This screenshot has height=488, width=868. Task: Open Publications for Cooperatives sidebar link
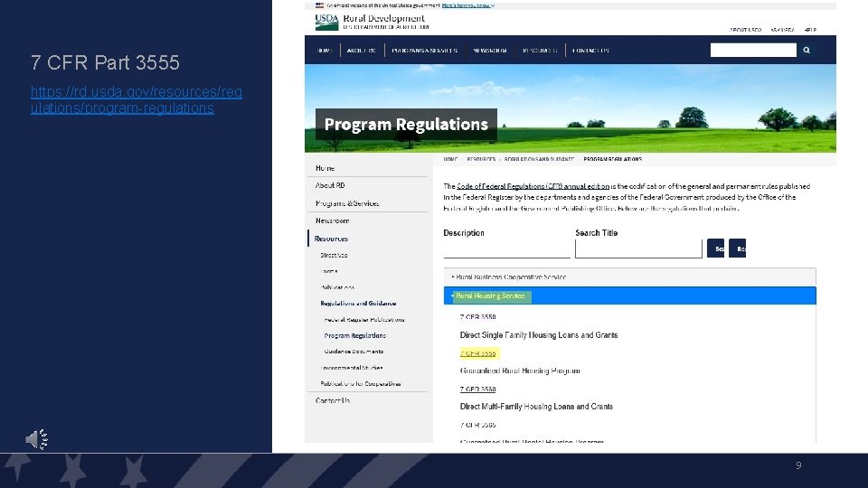pyautogui.click(x=361, y=383)
